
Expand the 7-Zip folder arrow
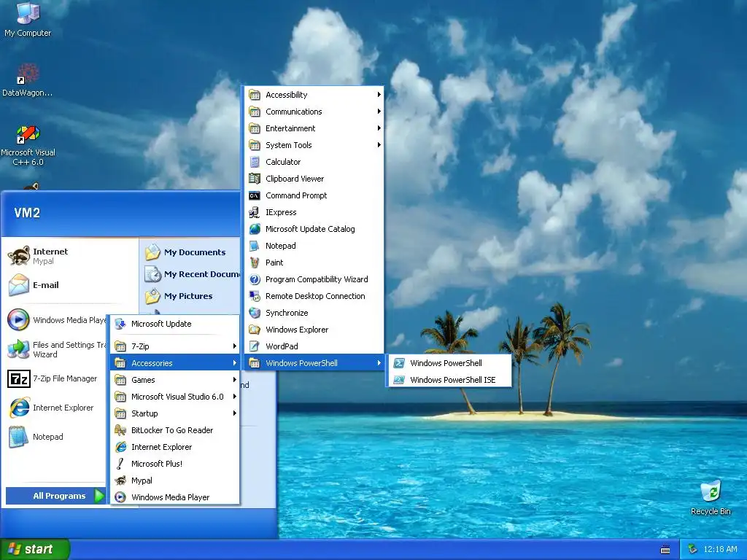pos(234,346)
